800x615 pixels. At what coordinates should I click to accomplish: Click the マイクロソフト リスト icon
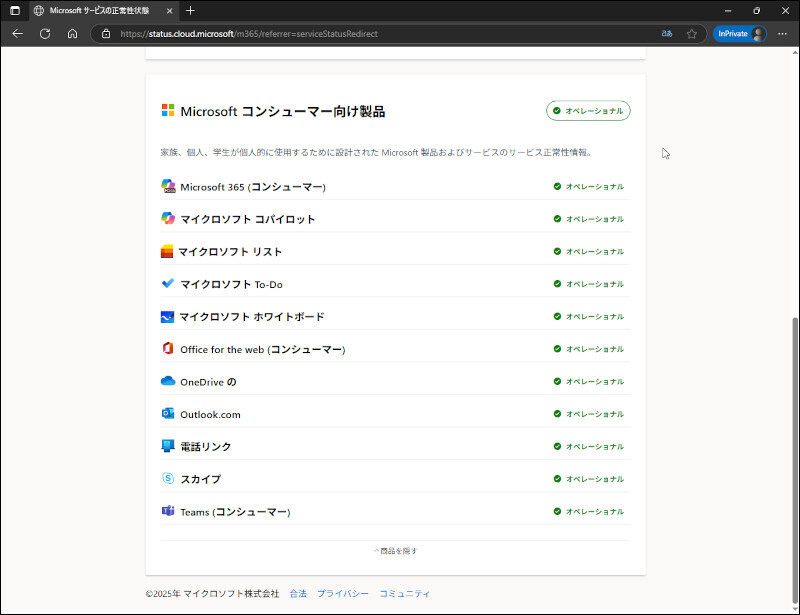coord(167,251)
